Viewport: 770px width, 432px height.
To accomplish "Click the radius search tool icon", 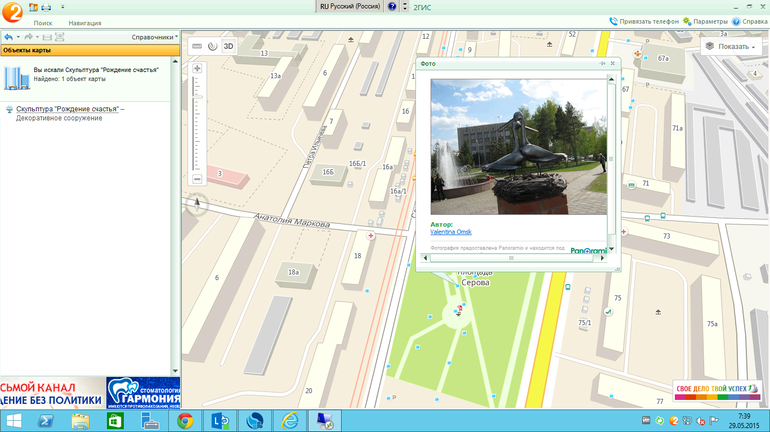I will pyautogui.click(x=212, y=46).
